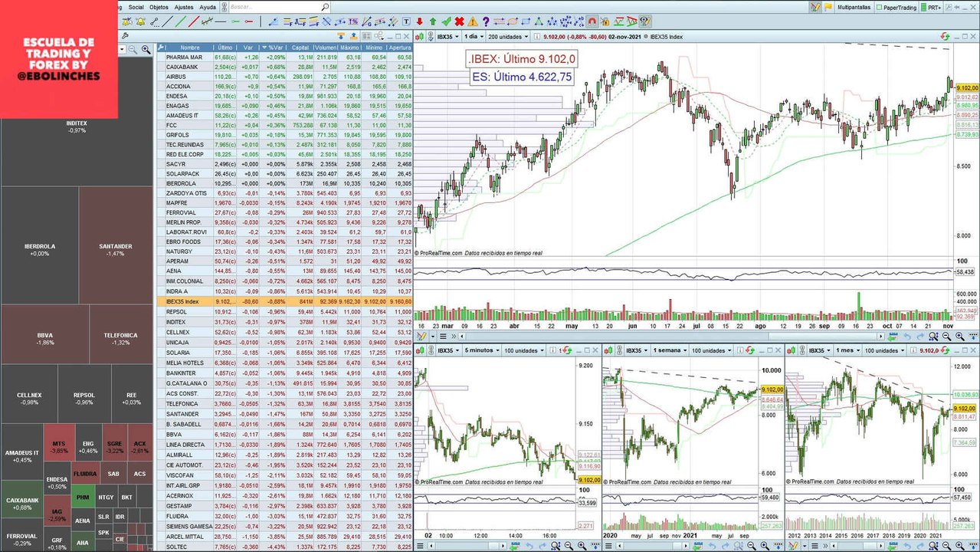Open the Social menu
Screen dimensions: 980x552
pyautogui.click(x=136, y=7)
